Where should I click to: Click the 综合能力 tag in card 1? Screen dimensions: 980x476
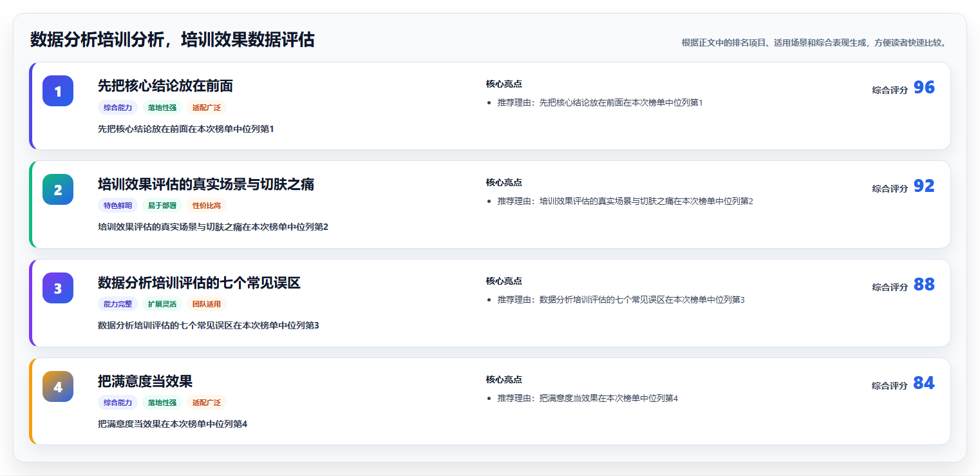(118, 108)
